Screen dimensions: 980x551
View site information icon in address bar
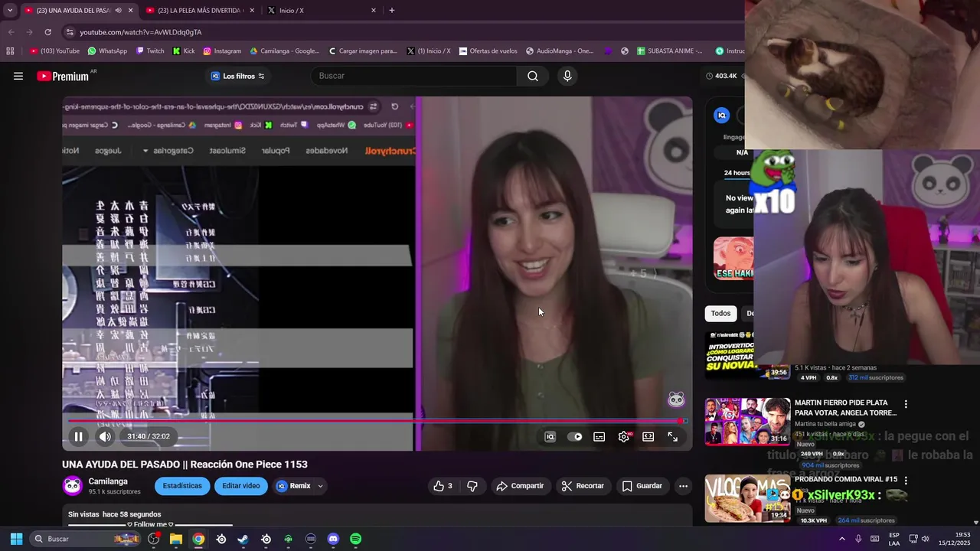(70, 32)
